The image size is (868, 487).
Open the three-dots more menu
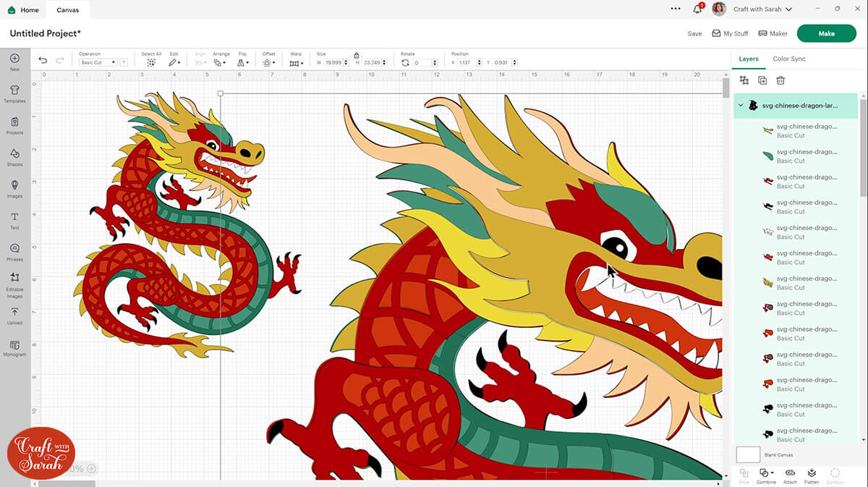[676, 9]
